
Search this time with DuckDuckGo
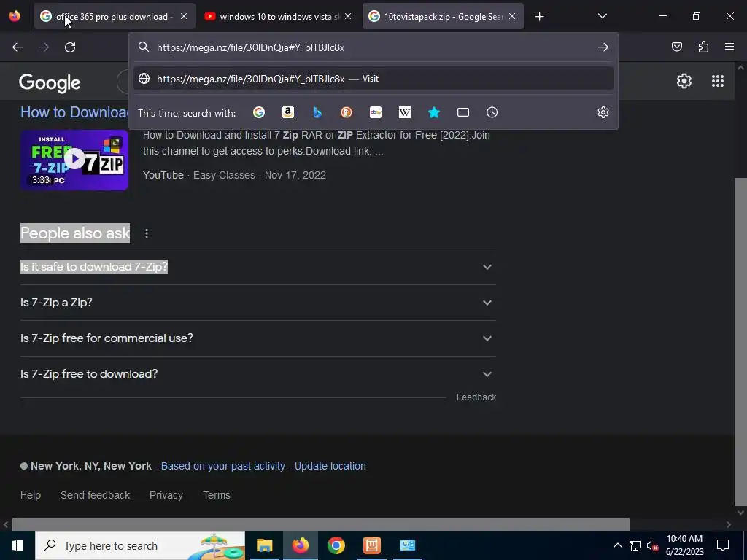[x=347, y=112]
